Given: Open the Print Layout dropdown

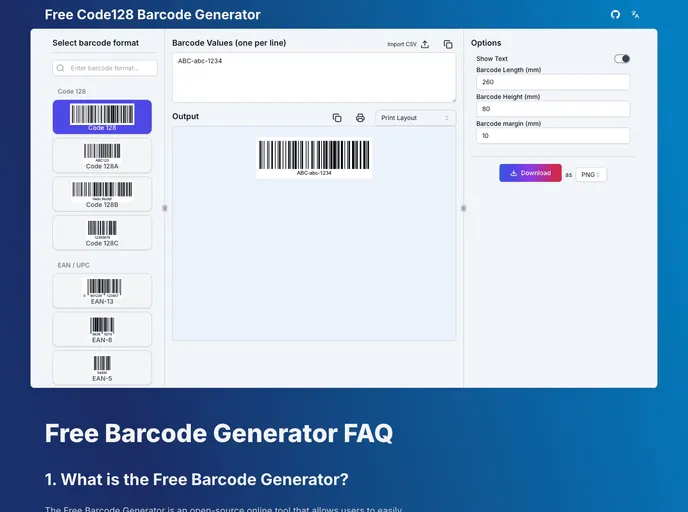Looking at the screenshot, I should (415, 118).
